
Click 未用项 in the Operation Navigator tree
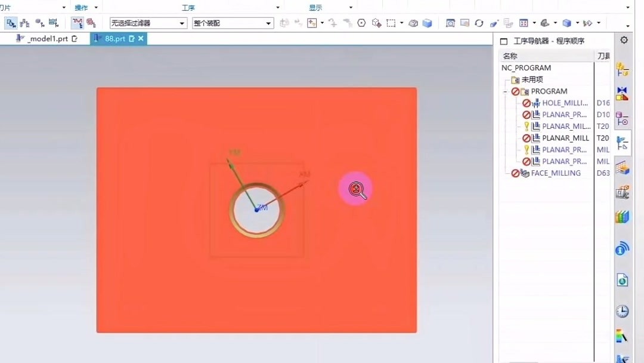[534, 79]
